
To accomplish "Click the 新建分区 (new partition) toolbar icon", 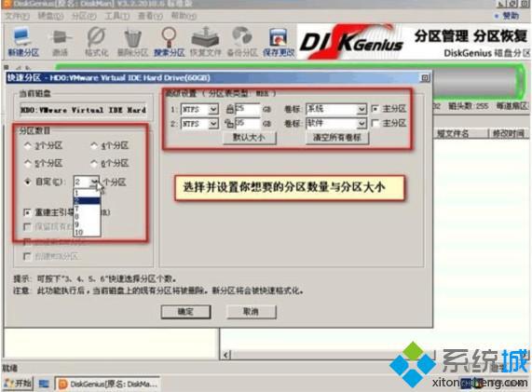I will (23, 42).
